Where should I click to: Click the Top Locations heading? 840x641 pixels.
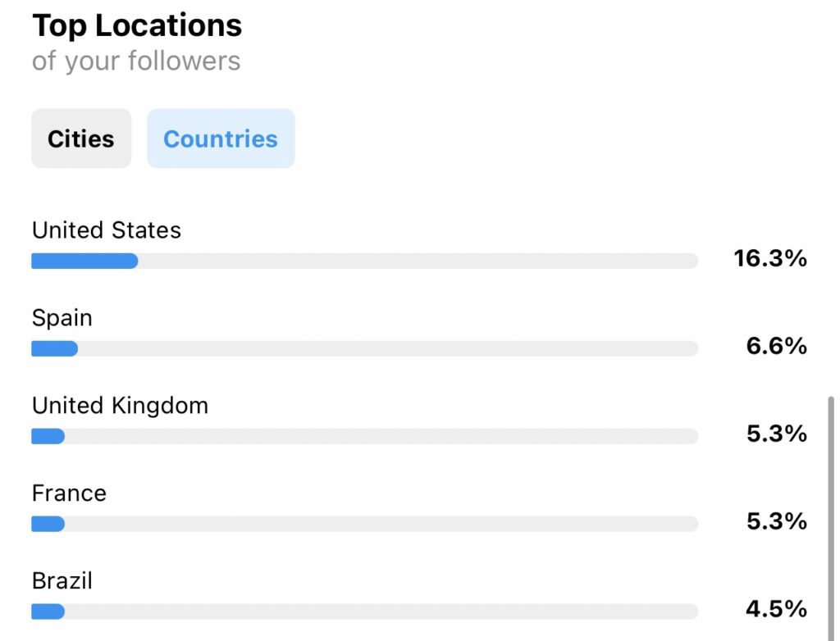pyautogui.click(x=137, y=25)
